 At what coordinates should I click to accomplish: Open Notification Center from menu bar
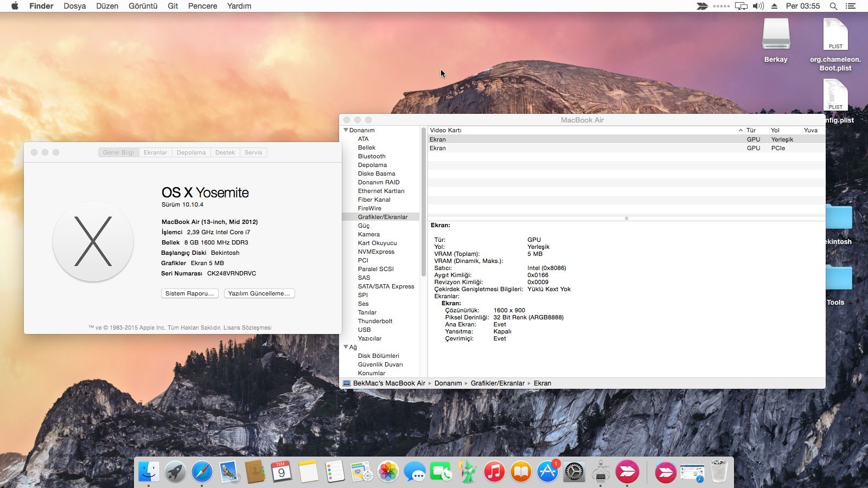(851, 6)
